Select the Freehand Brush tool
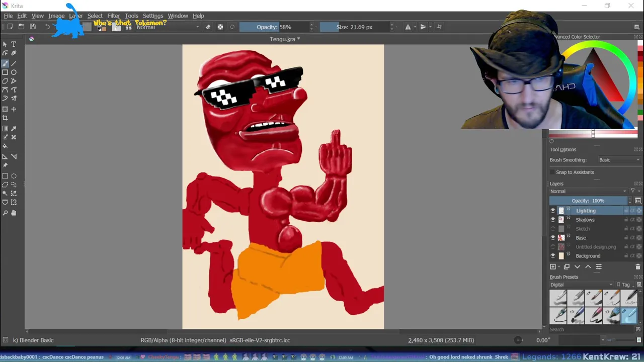 pyautogui.click(x=5, y=63)
